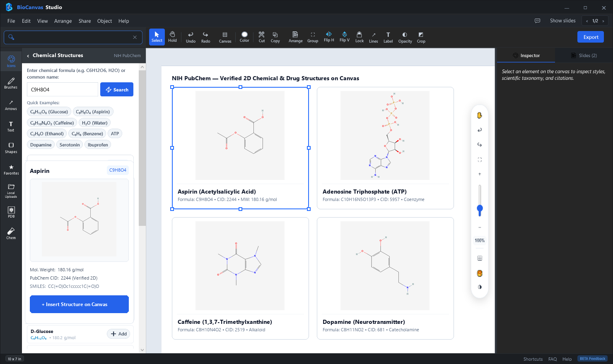Open the Chem sidebar panel
This screenshot has width=613, height=364.
11,234
